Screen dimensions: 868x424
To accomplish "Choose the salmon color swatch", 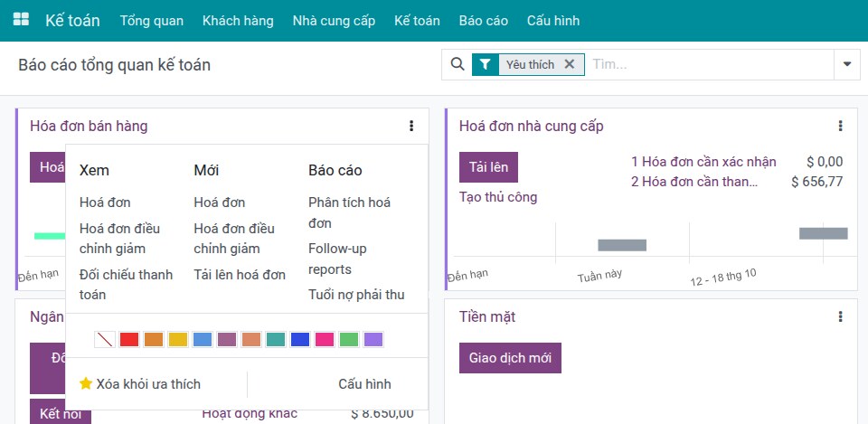I will (x=251, y=339).
